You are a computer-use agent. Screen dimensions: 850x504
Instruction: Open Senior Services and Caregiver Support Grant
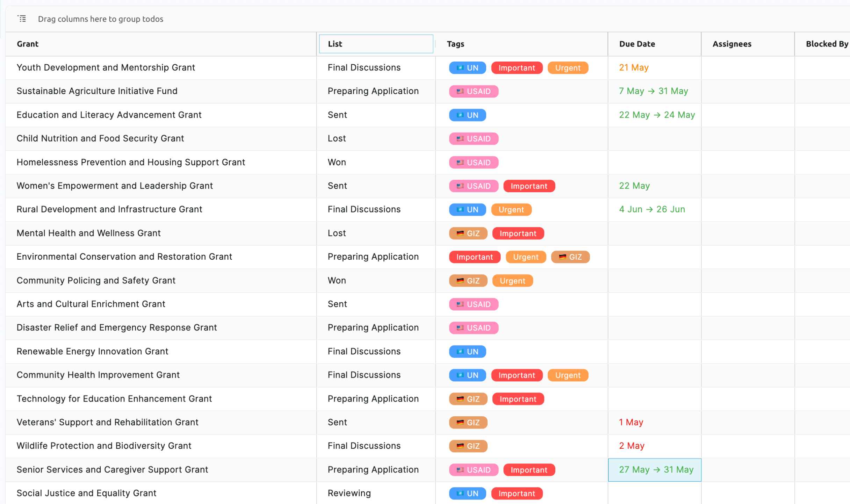[112, 470]
